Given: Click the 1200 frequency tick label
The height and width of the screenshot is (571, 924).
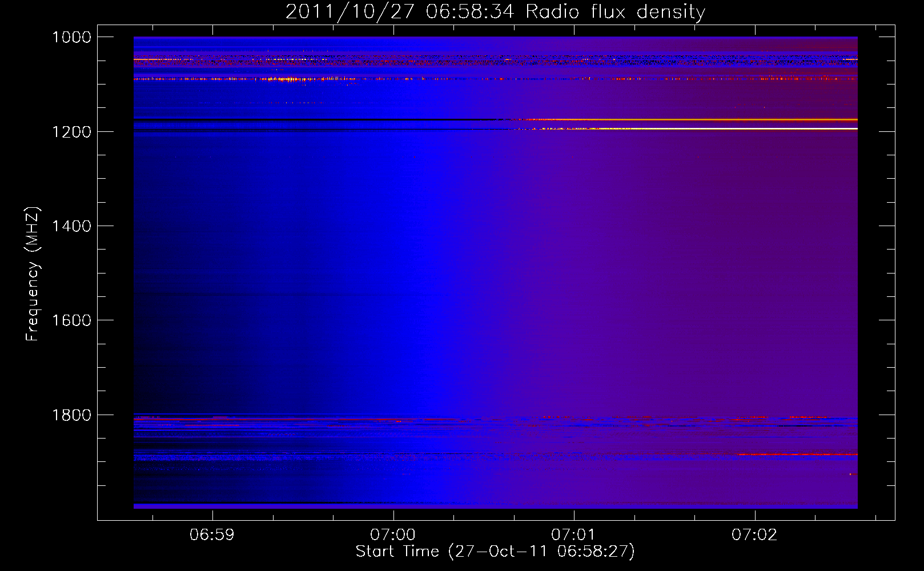Looking at the screenshot, I should coord(71,132).
